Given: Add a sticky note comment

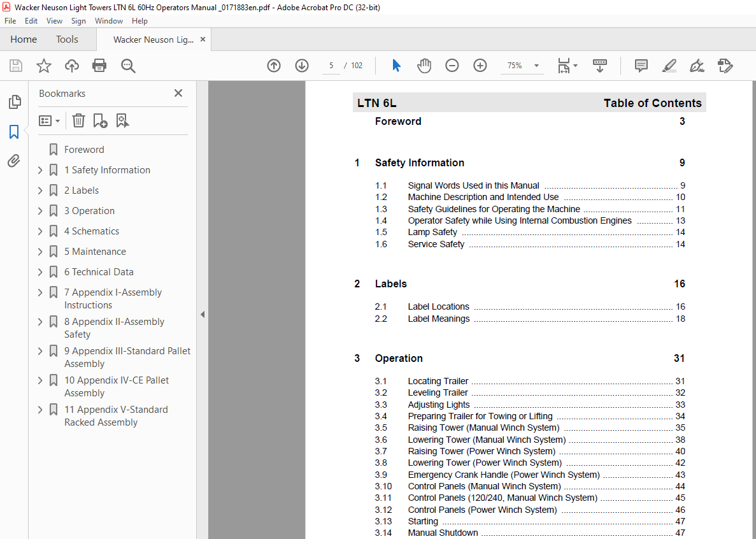Looking at the screenshot, I should click(x=641, y=66).
